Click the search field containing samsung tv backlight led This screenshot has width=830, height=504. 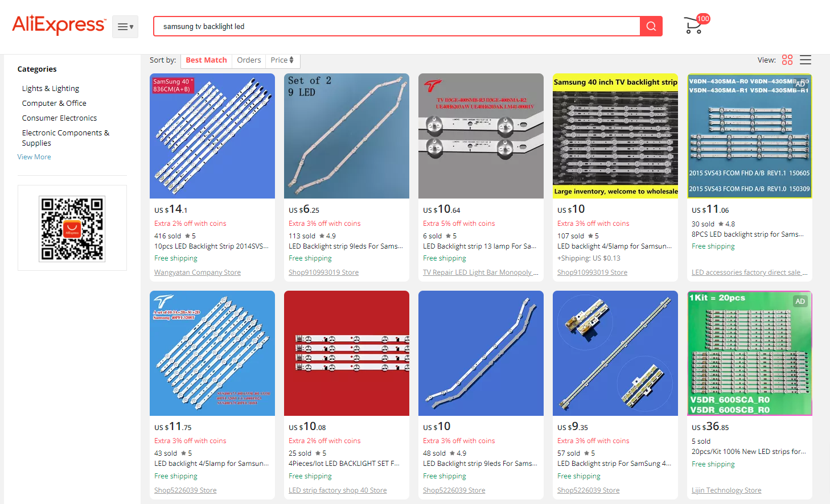point(397,26)
